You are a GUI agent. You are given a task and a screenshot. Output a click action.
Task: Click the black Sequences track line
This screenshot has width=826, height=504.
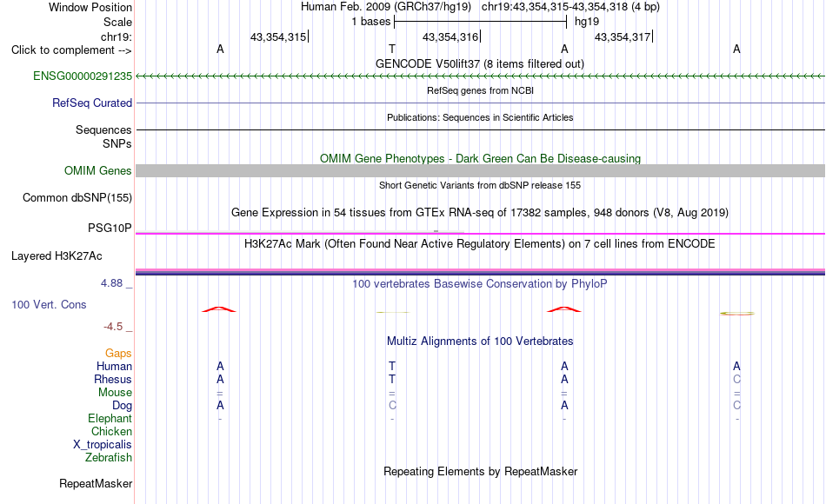coord(480,129)
